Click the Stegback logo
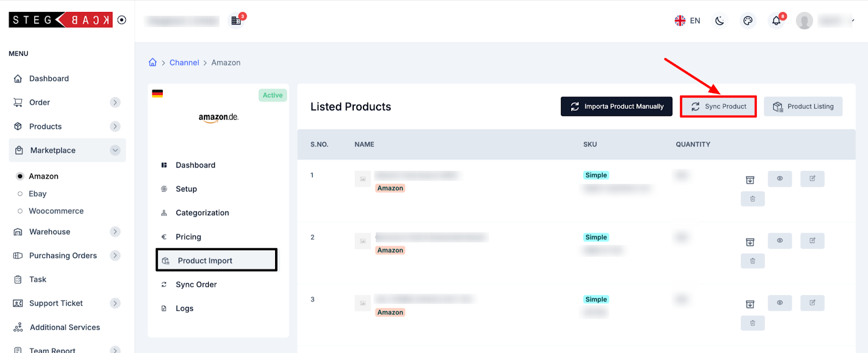The image size is (868, 353). (x=61, y=20)
